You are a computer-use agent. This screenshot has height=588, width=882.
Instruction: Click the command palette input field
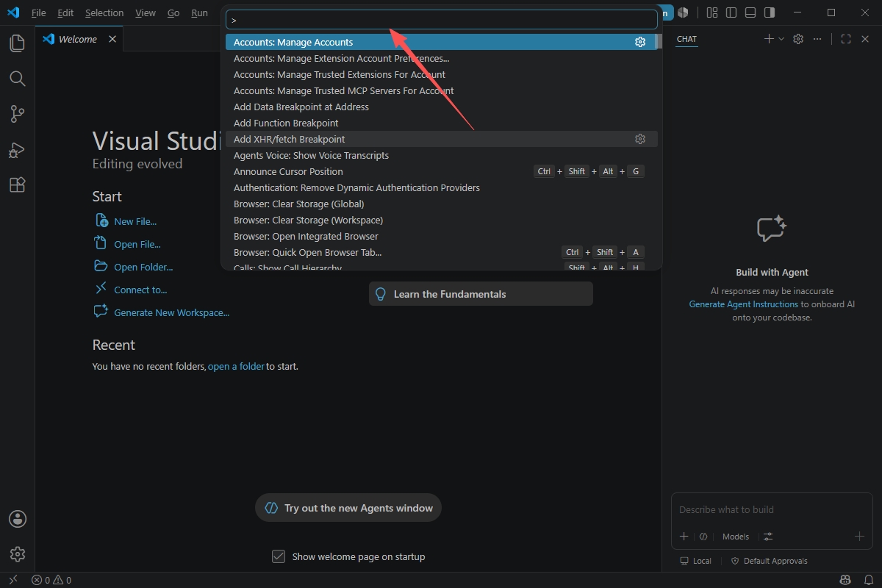point(442,20)
